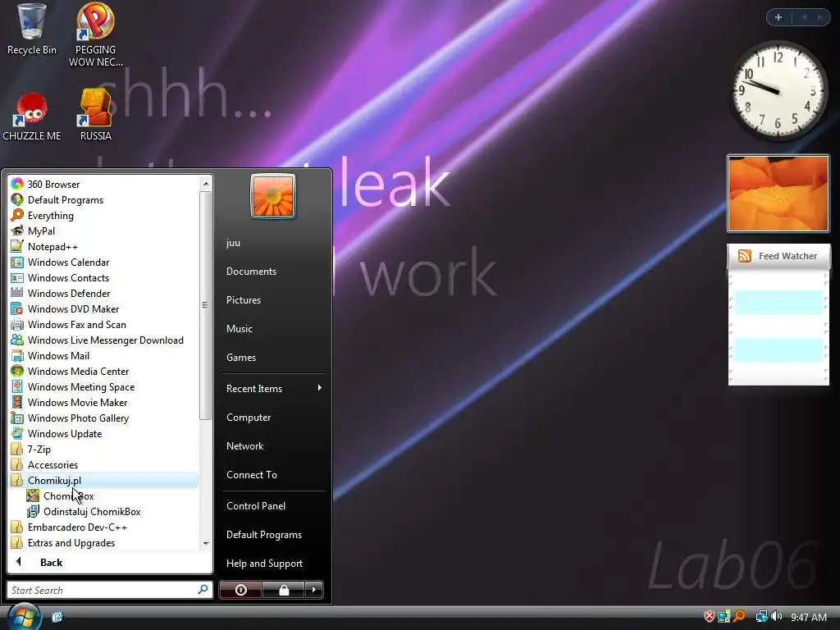Open the juu user folder
Screen dimensions: 840x630
tap(273, 243)
